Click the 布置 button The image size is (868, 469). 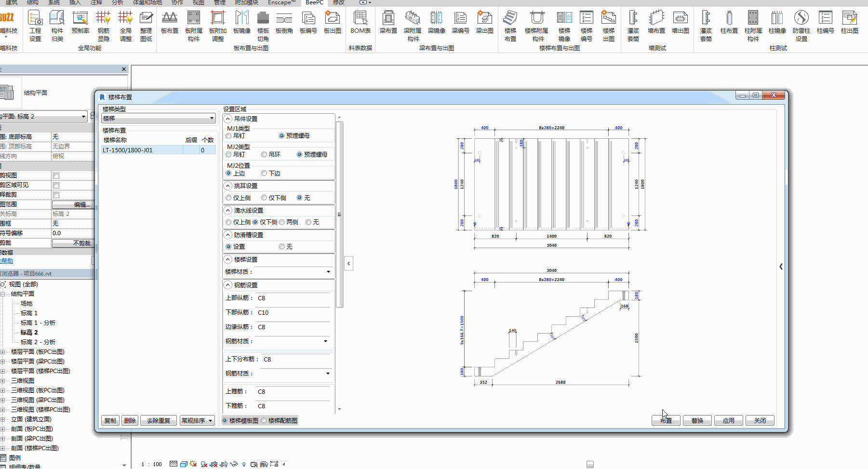666,420
